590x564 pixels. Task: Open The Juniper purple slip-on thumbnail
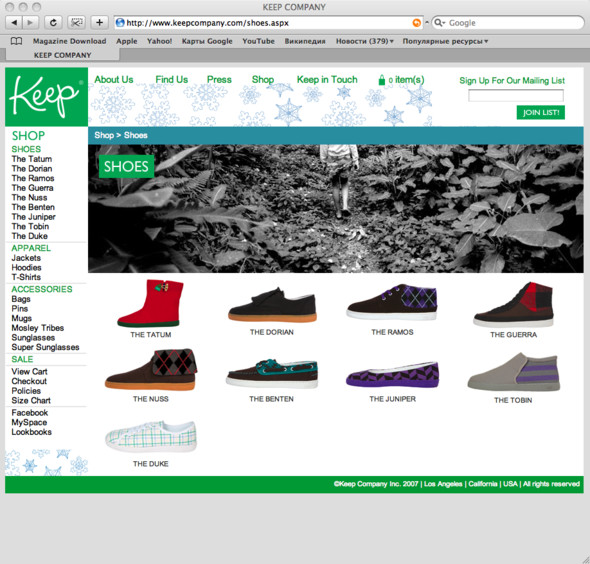click(392, 375)
